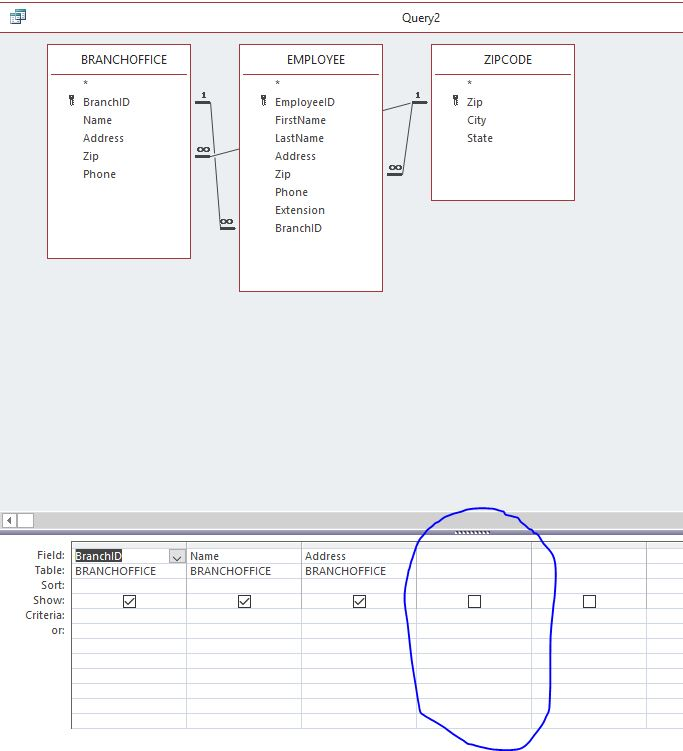683x751 pixels.
Task: Click asterisk in BRANCHOFFICE table
Action: (86, 84)
